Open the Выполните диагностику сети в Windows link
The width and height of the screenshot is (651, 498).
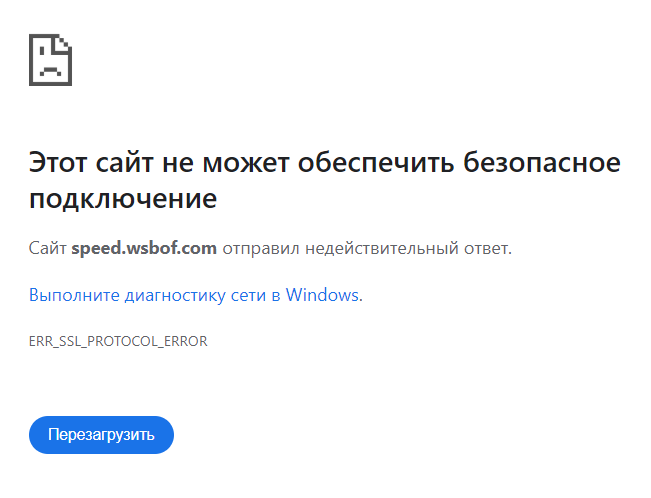196,295
